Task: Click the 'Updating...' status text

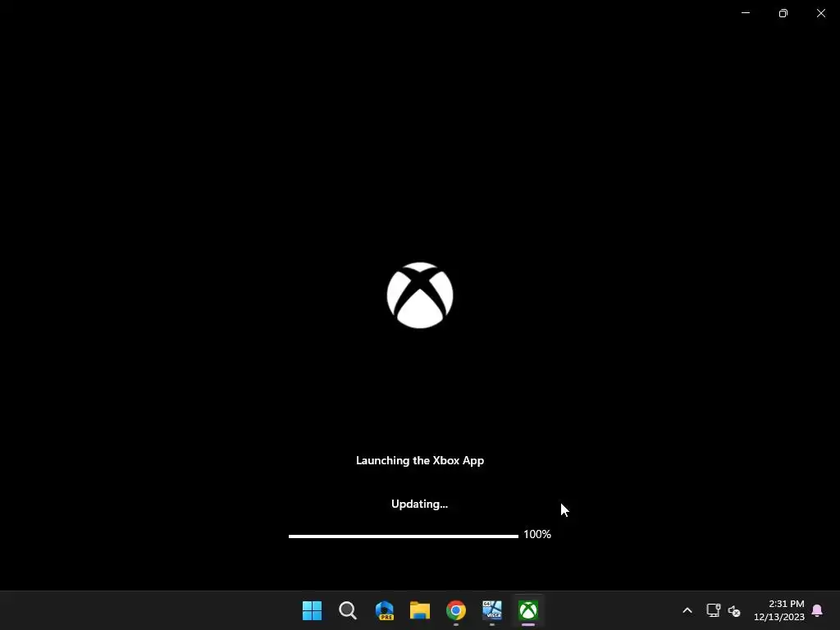Action: 419,504
